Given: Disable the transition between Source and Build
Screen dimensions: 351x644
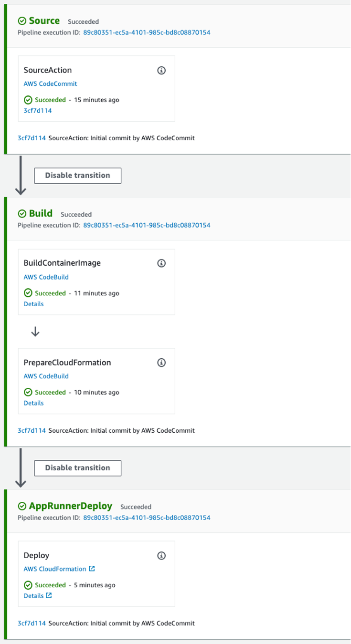Looking at the screenshot, I should coord(77,176).
